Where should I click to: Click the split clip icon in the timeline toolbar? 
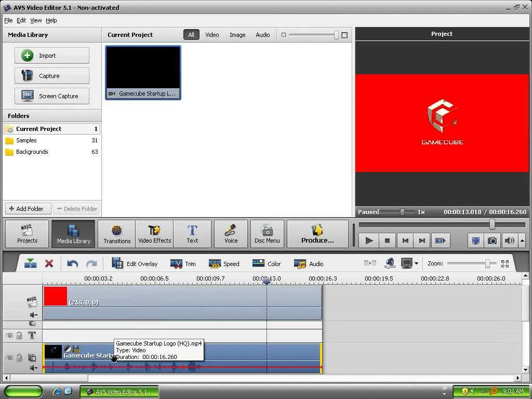[x=31, y=263]
